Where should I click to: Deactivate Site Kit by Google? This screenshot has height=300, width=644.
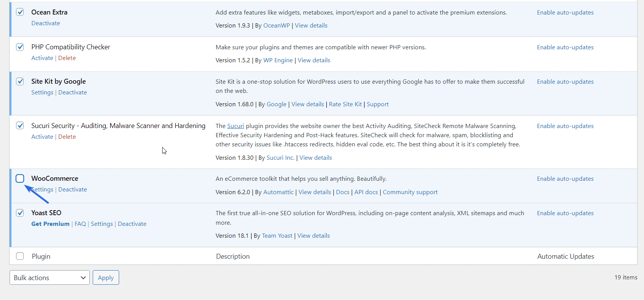[x=73, y=92]
